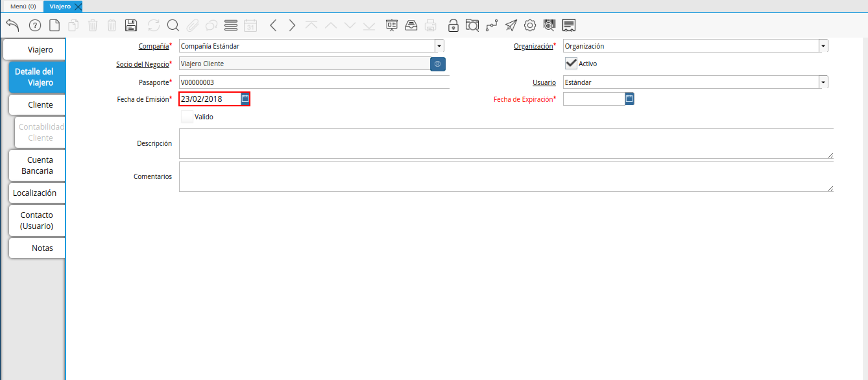Open the Cuenta Bancaria side tab
Screen dimensions: 868x380
pos(37,165)
